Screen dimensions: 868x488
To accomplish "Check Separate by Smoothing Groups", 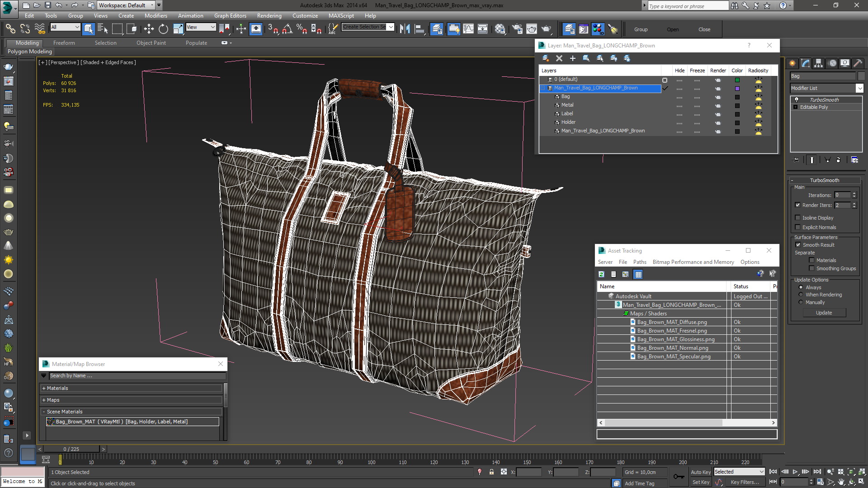I will 812,268.
